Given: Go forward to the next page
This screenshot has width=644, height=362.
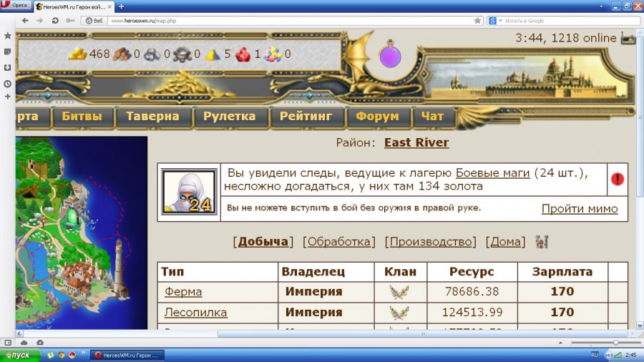Looking at the screenshot, I should (x=40, y=21).
